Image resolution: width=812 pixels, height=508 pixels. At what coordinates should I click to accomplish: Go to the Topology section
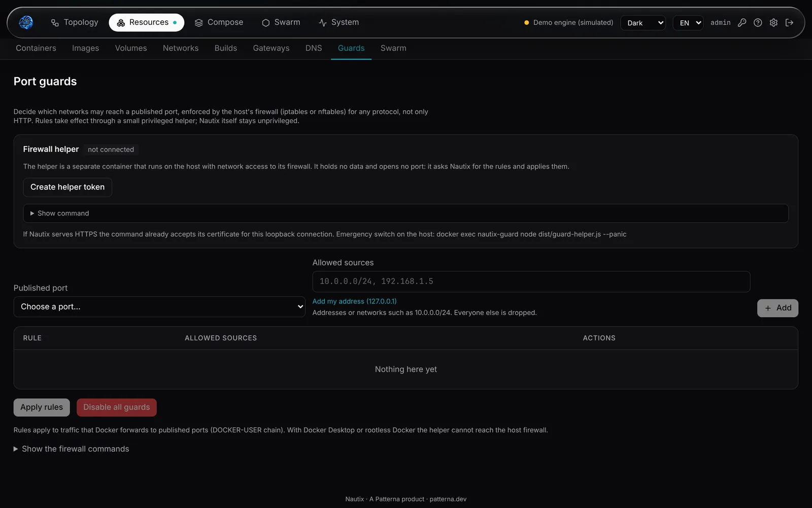(75, 22)
